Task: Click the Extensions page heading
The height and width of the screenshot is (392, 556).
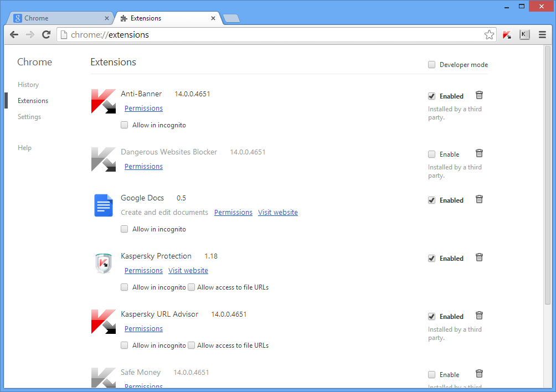Action: 113,62
